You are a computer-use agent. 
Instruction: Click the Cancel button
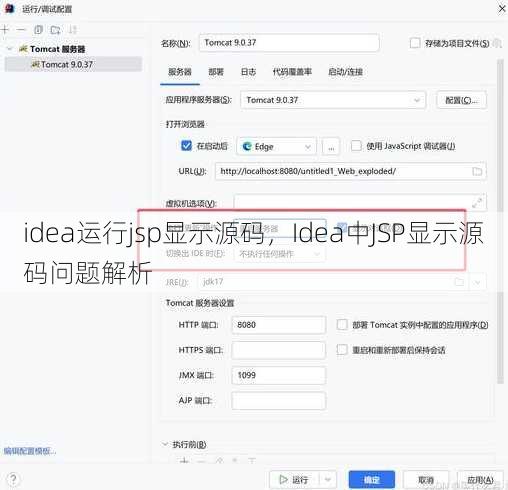pyautogui.click(x=426, y=480)
